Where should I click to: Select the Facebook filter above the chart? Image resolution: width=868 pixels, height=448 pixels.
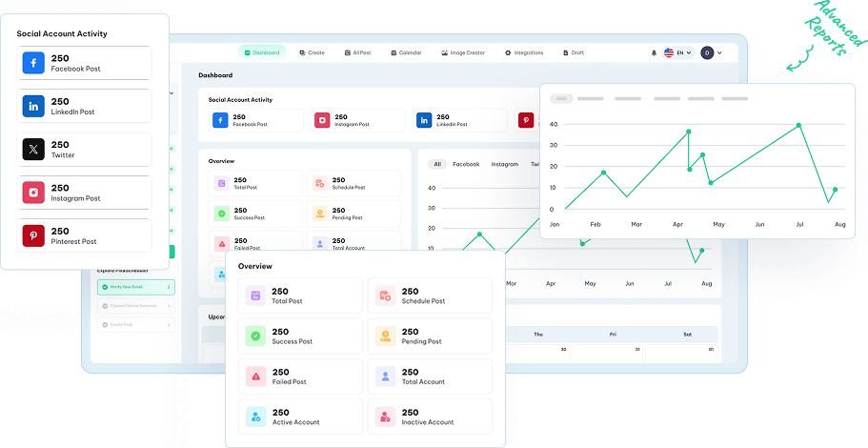466,164
